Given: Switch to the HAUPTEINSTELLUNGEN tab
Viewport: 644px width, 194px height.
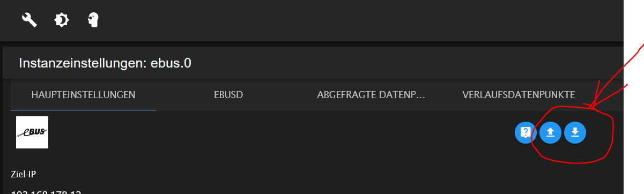Looking at the screenshot, I should click(83, 95).
